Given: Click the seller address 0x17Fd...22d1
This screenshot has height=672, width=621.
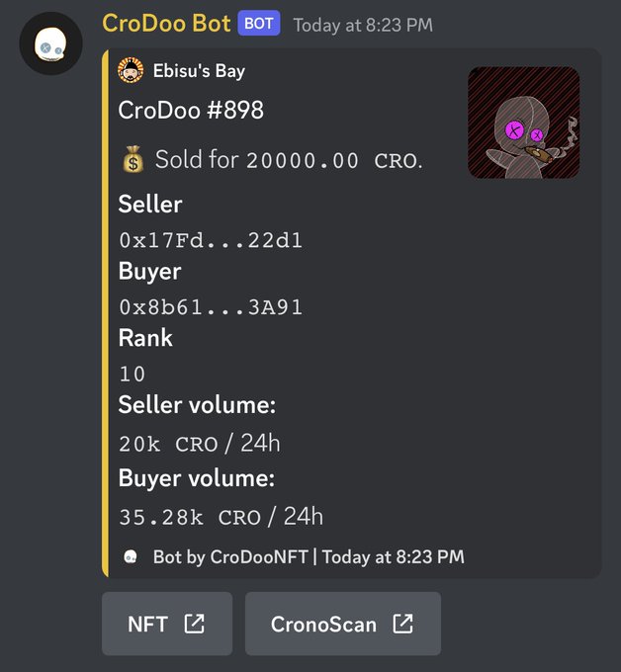Looking at the screenshot, I should [211, 240].
